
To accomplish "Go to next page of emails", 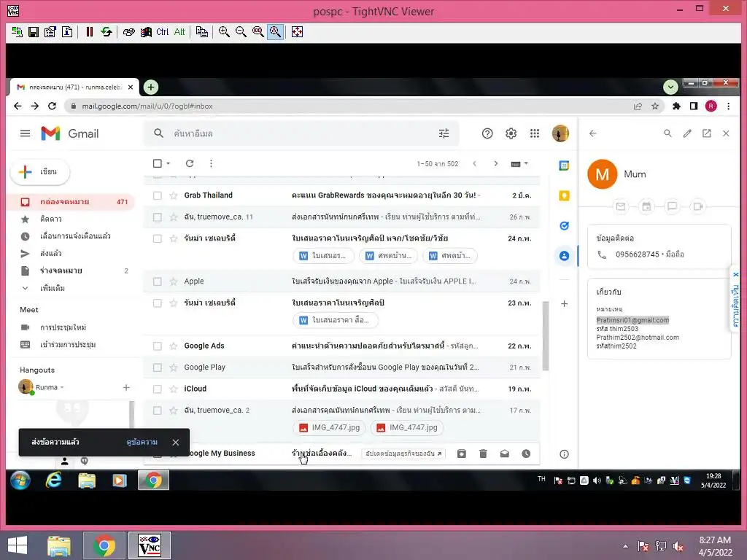I will (495, 163).
